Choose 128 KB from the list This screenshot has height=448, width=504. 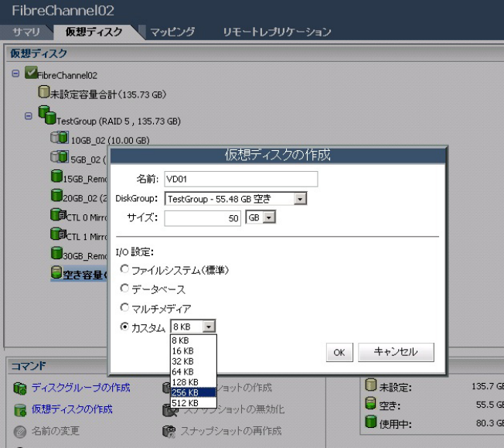pyautogui.click(x=193, y=382)
